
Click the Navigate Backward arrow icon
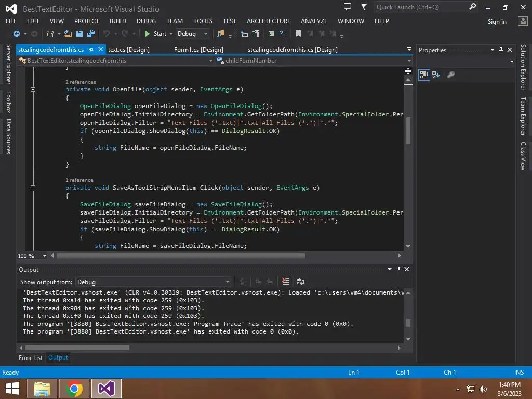16,34
